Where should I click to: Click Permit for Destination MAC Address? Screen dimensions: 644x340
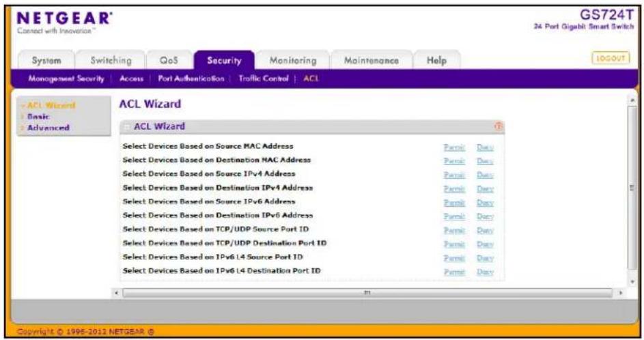pos(454,161)
